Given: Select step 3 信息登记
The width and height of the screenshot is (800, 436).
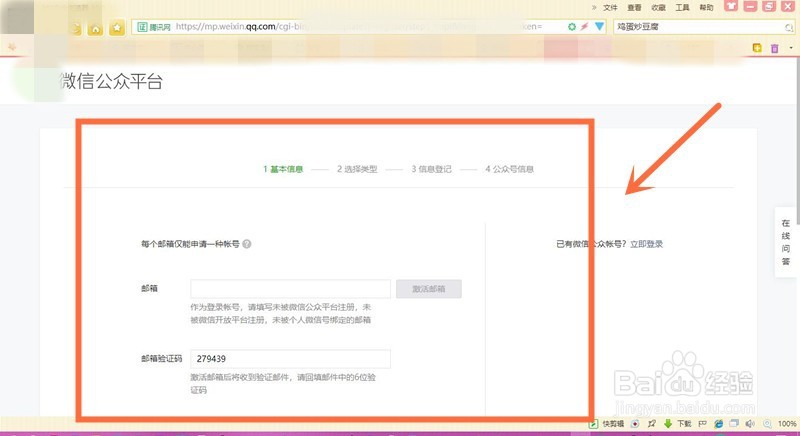Looking at the screenshot, I should click(x=432, y=169).
